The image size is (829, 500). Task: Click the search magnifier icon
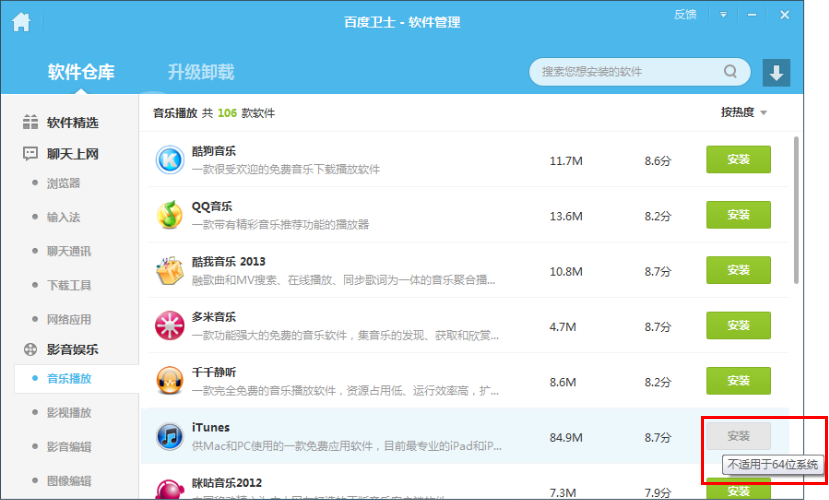[x=732, y=72]
